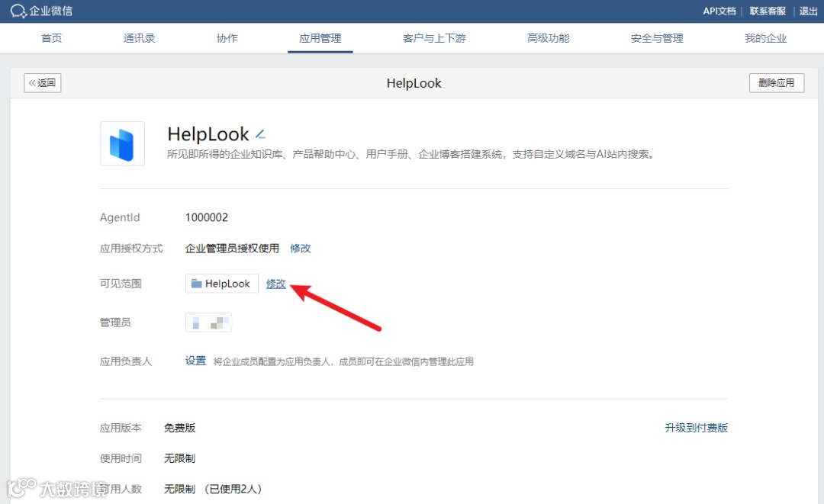Click the 企业微信 logo in the top bar
Screen dimensions: 824x504
tap(42, 11)
